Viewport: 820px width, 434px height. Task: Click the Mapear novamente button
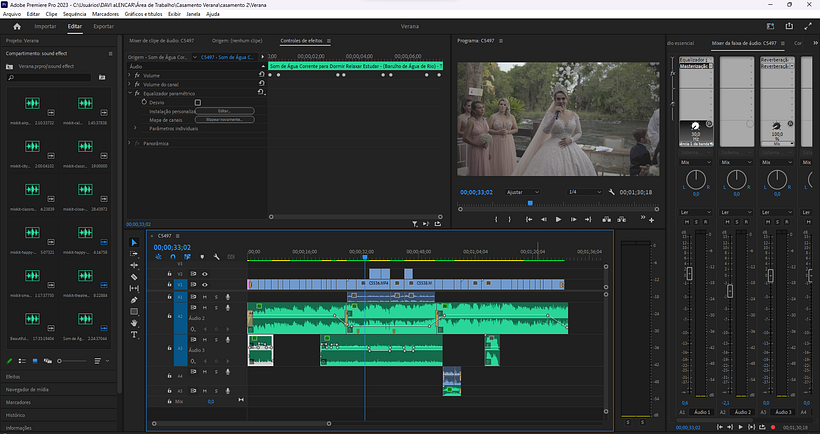(x=224, y=119)
